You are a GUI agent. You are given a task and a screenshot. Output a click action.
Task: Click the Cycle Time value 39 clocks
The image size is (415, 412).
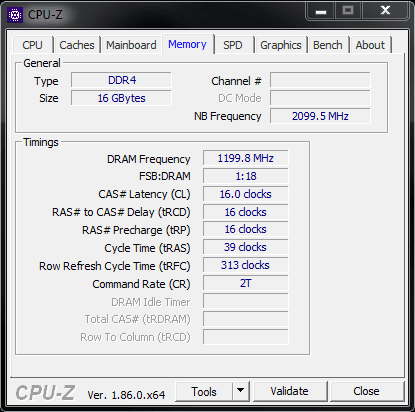tap(246, 247)
